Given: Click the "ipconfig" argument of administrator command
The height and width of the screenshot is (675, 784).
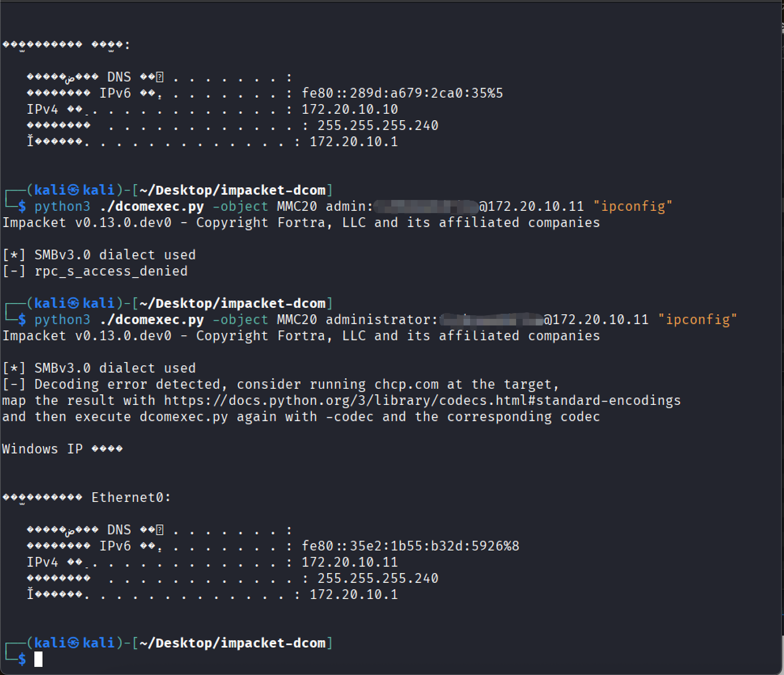Looking at the screenshot, I should 697,320.
